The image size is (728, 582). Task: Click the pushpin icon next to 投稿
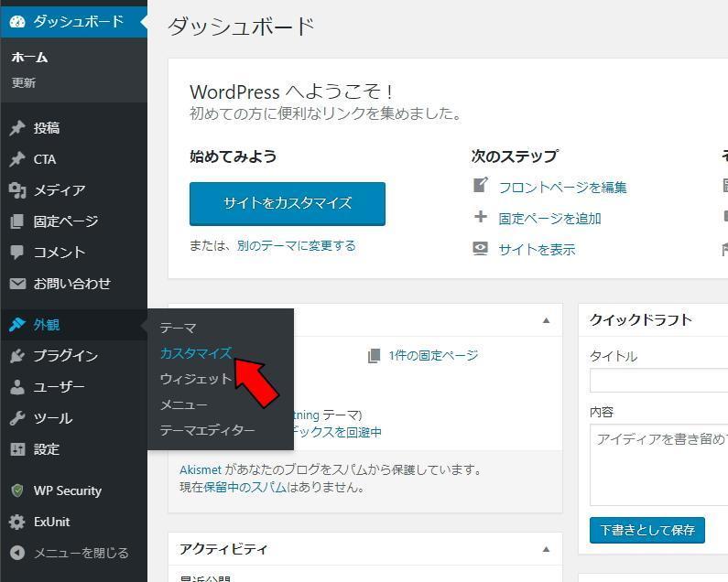coord(17,128)
